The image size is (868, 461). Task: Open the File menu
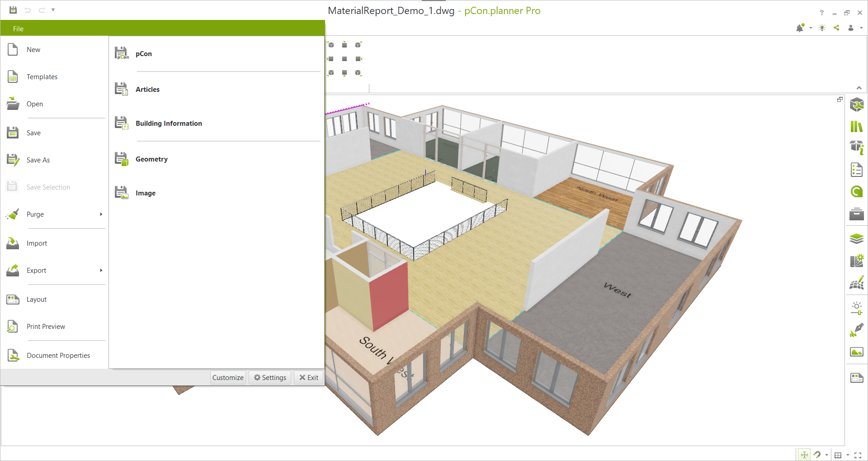(19, 28)
